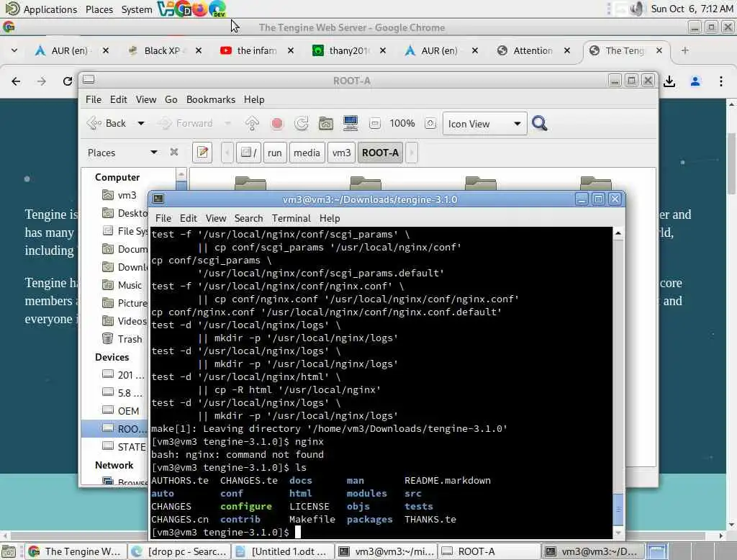The height and width of the screenshot is (560, 737).
Task: Zoom out with the minus icon
Action: coord(374,124)
